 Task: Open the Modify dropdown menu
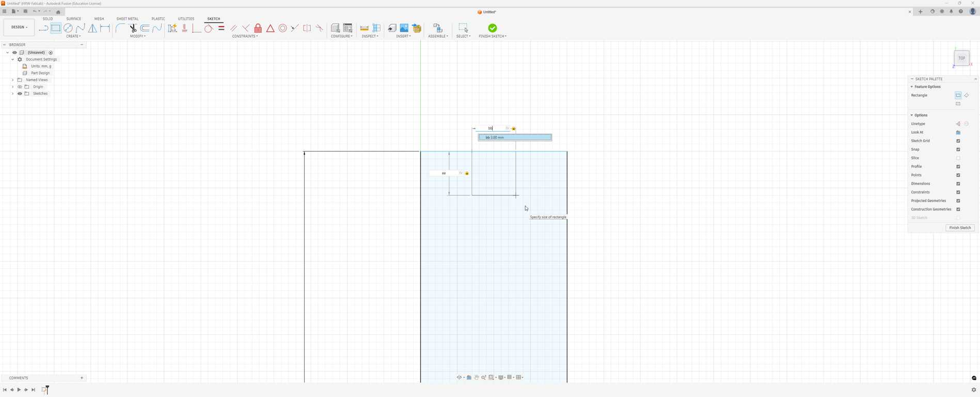[x=138, y=36]
